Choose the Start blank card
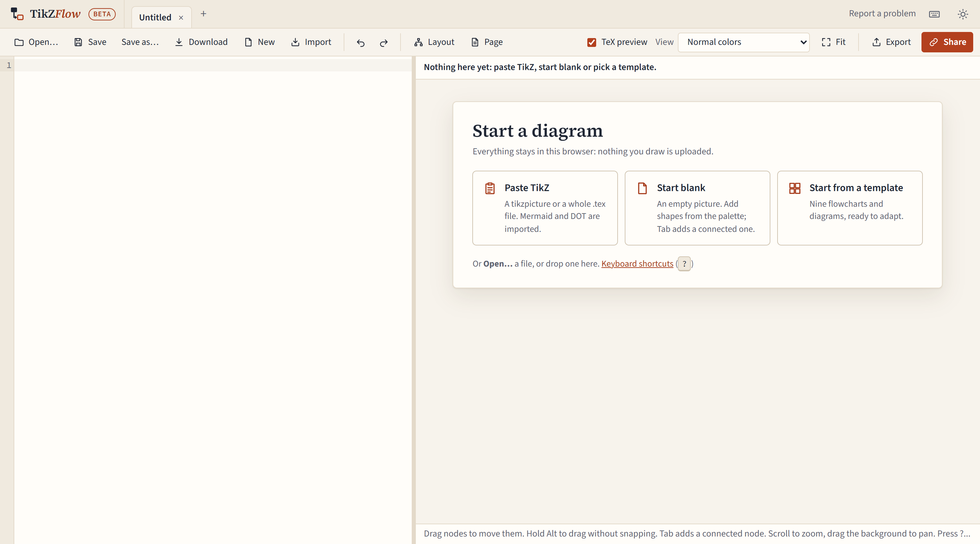 [x=697, y=208]
